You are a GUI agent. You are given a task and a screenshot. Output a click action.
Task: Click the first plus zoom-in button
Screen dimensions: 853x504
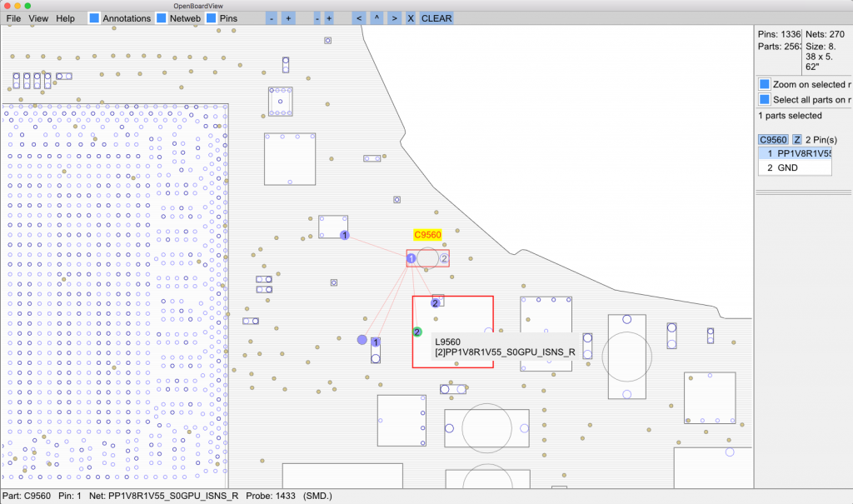287,18
